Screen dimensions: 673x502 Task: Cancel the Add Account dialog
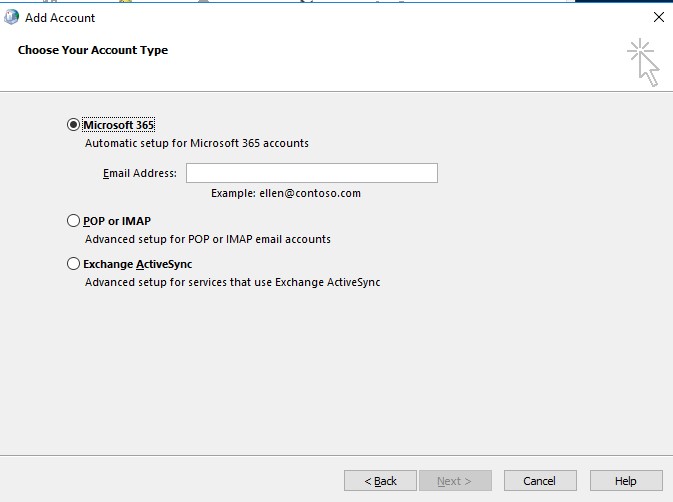coord(540,481)
